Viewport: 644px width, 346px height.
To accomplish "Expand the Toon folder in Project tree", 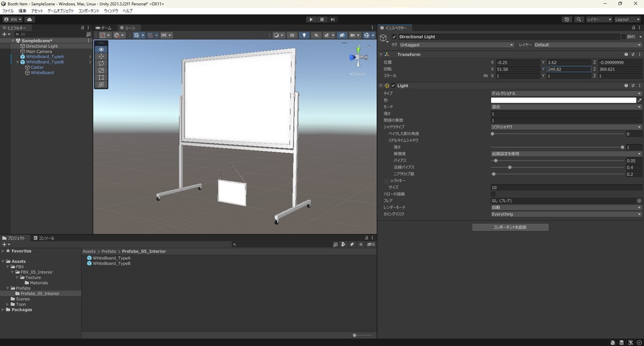I will [8, 304].
